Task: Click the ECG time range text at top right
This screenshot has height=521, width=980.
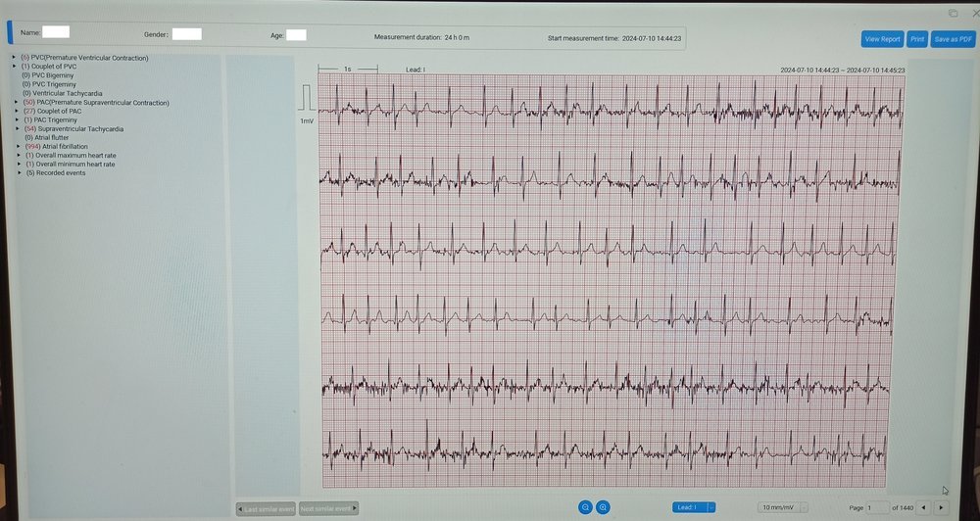Action: pyautogui.click(x=843, y=70)
